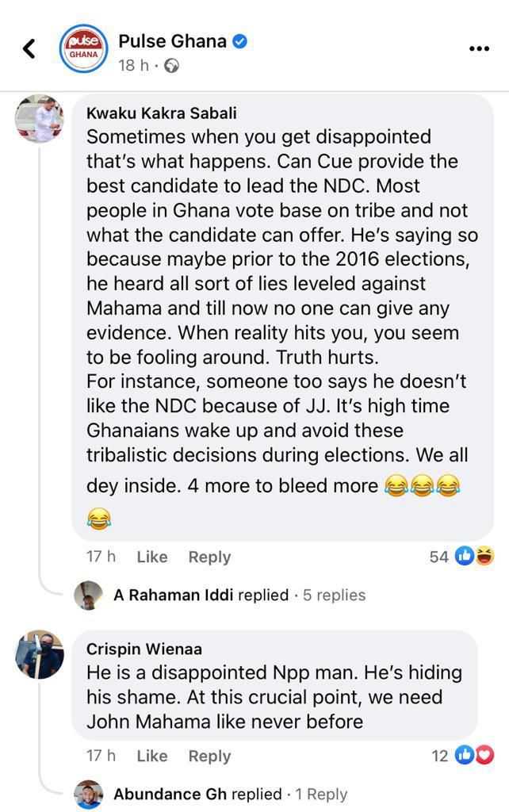This screenshot has width=509, height=812.
Task: Reply to Crispin Wienaa's comment
Action: [x=209, y=756]
